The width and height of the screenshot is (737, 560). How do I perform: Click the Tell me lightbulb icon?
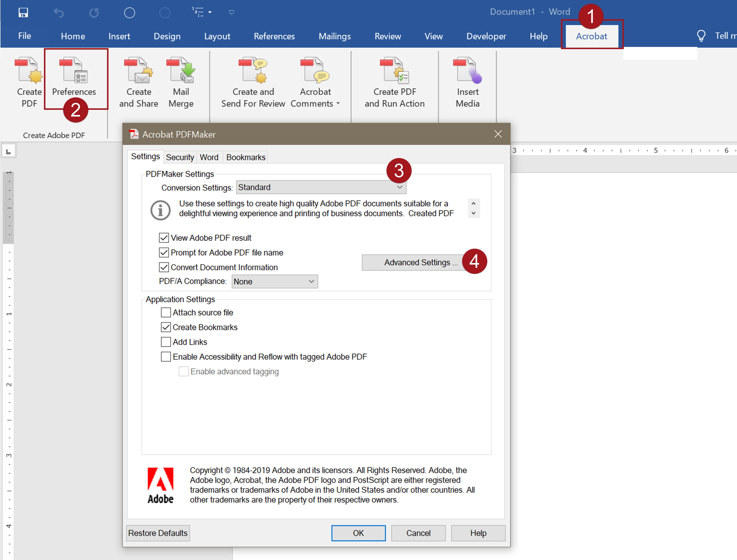tap(701, 36)
